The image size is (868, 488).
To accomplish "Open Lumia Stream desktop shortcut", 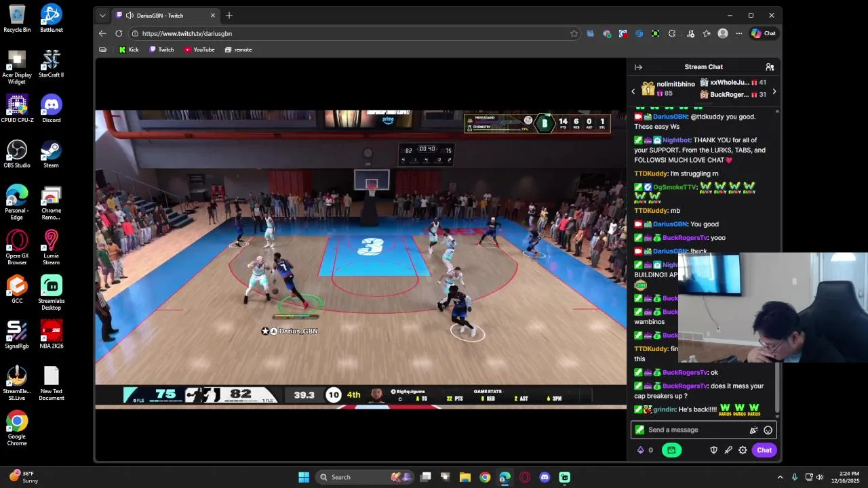I will [51, 248].
